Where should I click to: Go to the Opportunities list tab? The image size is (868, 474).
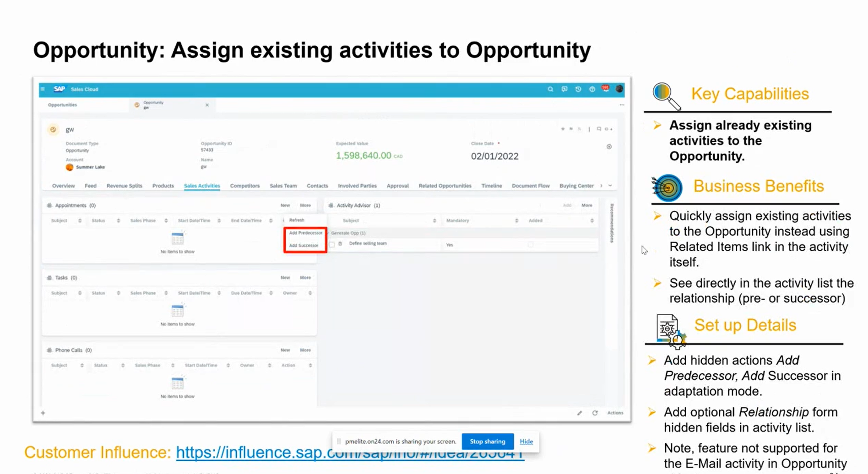tap(62, 105)
